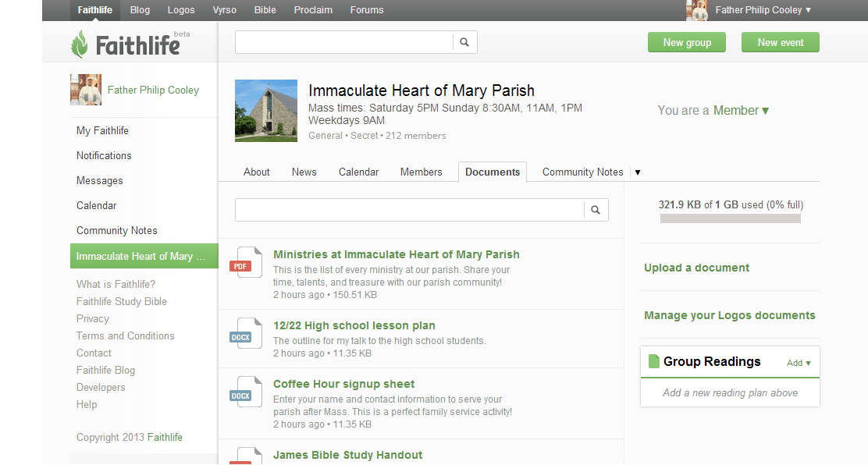This screenshot has height=465, width=868.
Task: Open Notifications in the sidebar
Action: (104, 155)
